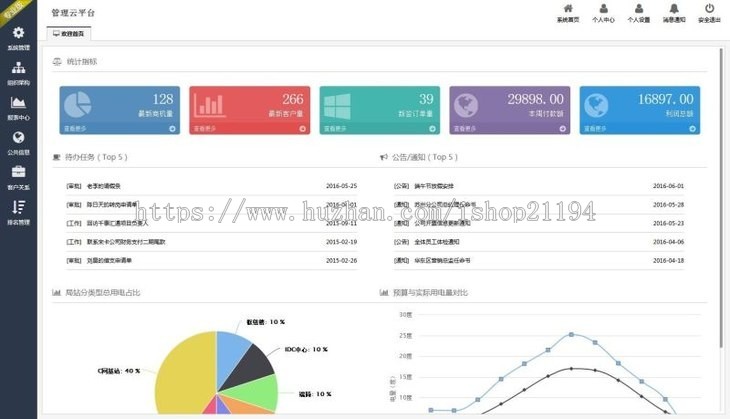
Task: Click the globe icon on the 29898.00 card
Action: coord(466,105)
